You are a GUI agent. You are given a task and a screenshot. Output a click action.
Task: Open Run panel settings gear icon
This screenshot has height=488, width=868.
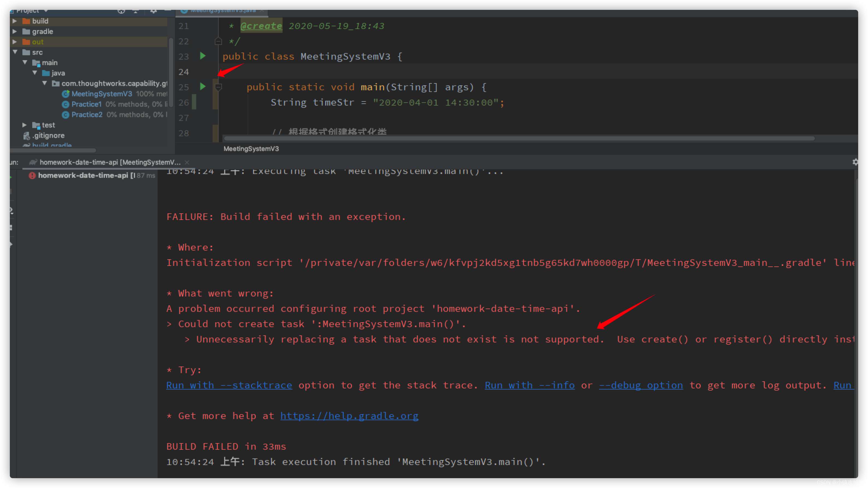[855, 162]
